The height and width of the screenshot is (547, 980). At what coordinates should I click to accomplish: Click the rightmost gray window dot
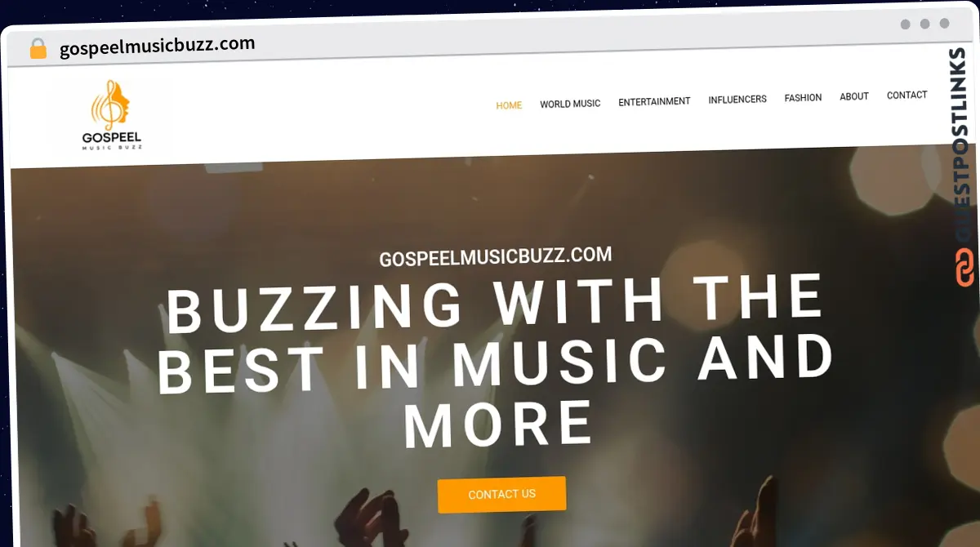coord(945,24)
